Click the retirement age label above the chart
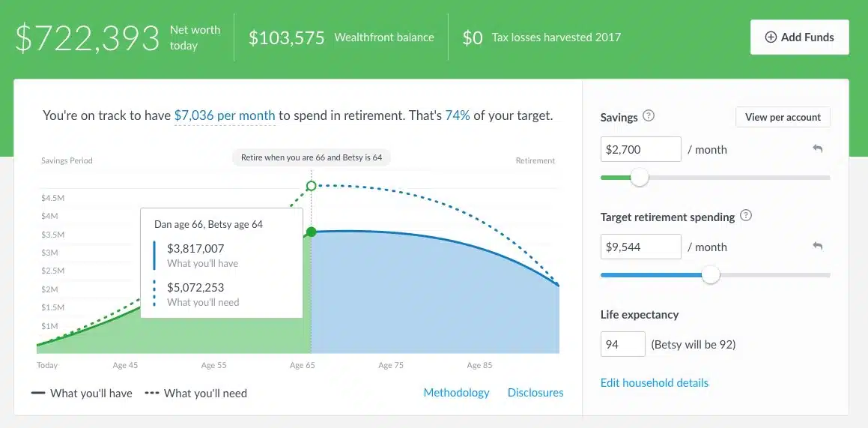The width and height of the screenshot is (868, 428). coord(312,157)
